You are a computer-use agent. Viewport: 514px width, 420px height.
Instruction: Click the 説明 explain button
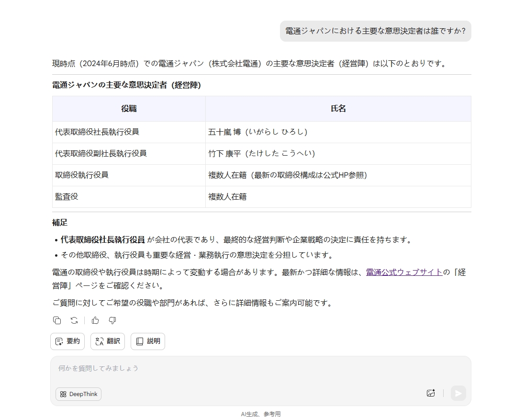coord(148,341)
